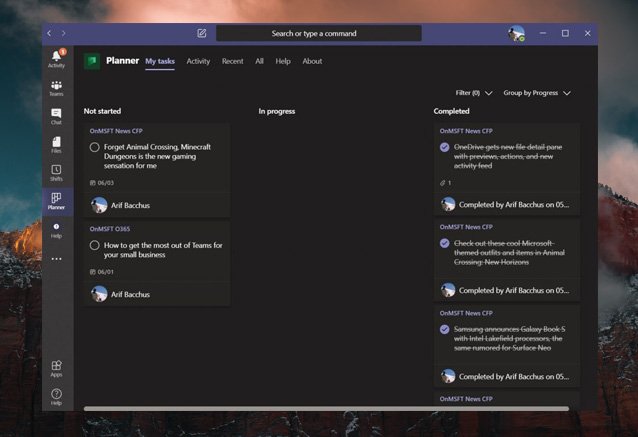
Task: Click the new chat compose icon
Action: click(x=202, y=33)
